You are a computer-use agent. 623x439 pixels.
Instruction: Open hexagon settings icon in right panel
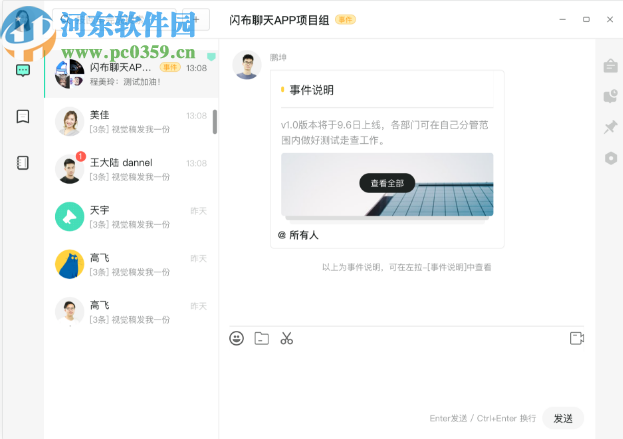point(611,158)
